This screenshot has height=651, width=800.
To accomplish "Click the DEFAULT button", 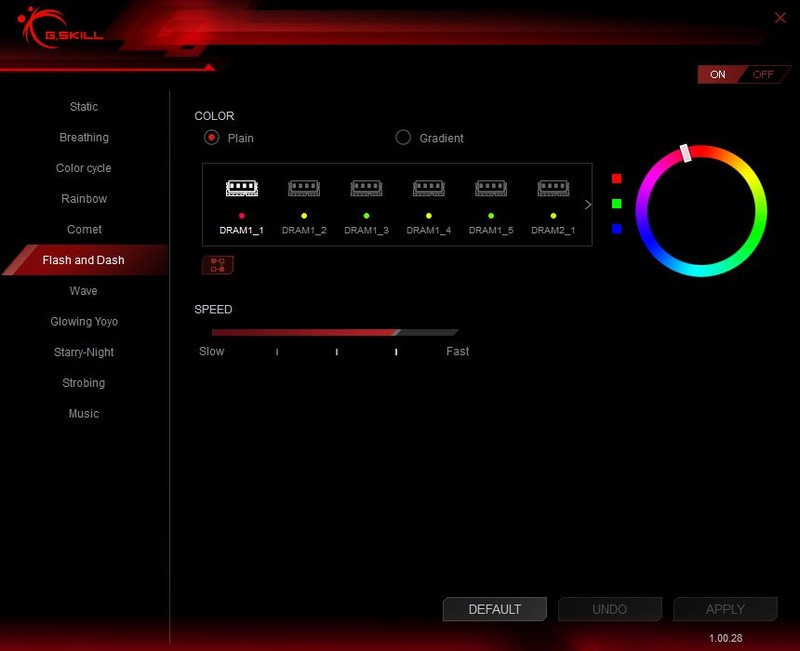I will click(494, 609).
